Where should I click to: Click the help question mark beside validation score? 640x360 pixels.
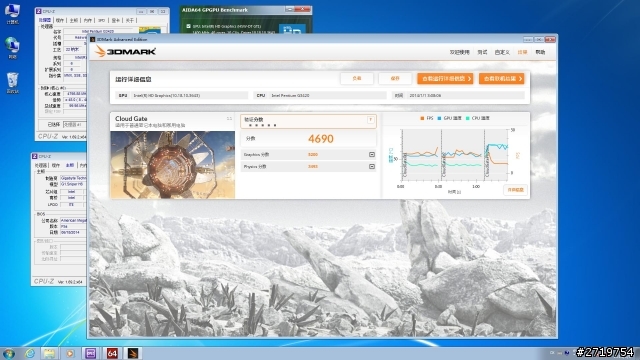pyautogui.click(x=370, y=120)
